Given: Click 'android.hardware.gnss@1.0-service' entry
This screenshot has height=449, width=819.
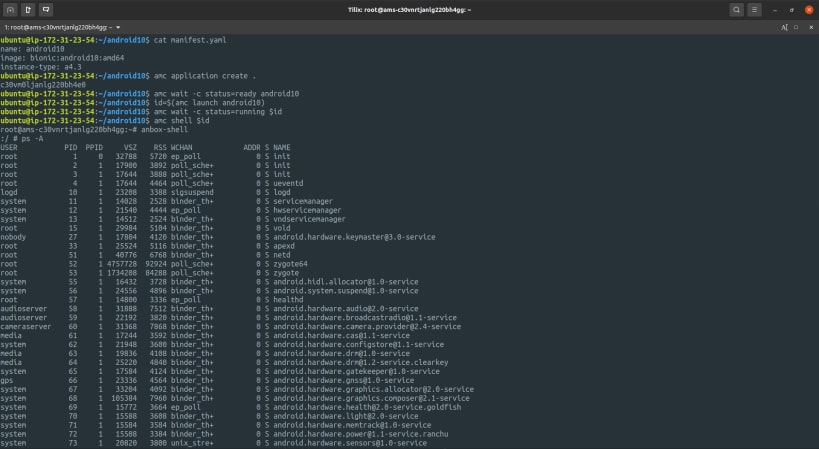Looking at the screenshot, I should pos(344,380).
